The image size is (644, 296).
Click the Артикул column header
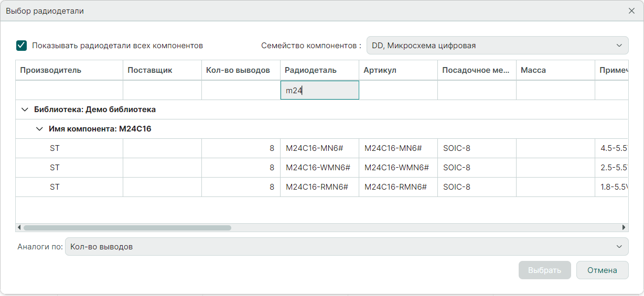tap(398, 70)
